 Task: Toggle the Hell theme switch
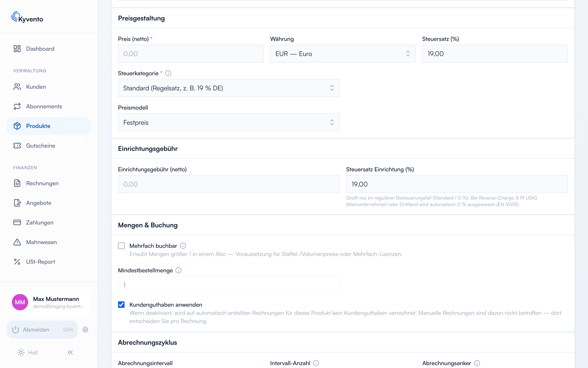click(x=27, y=352)
